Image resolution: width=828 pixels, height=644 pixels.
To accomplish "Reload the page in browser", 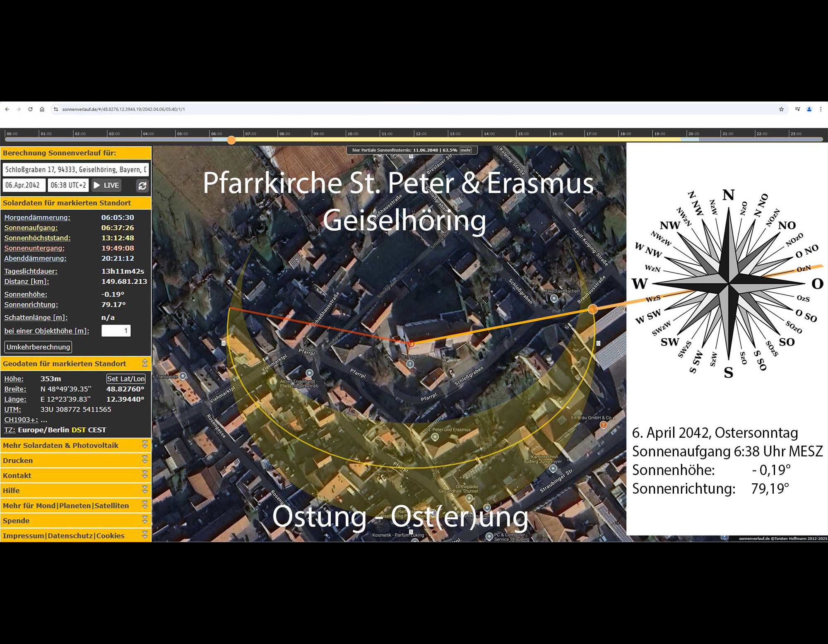I will (30, 109).
